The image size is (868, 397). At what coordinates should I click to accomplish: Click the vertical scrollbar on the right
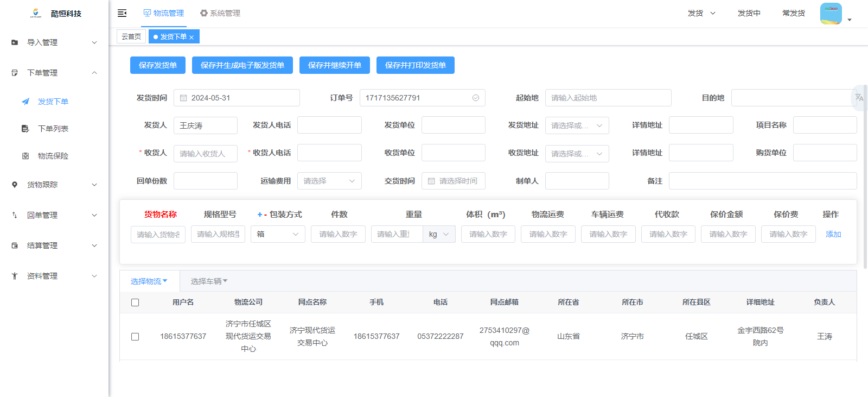[x=865, y=177]
